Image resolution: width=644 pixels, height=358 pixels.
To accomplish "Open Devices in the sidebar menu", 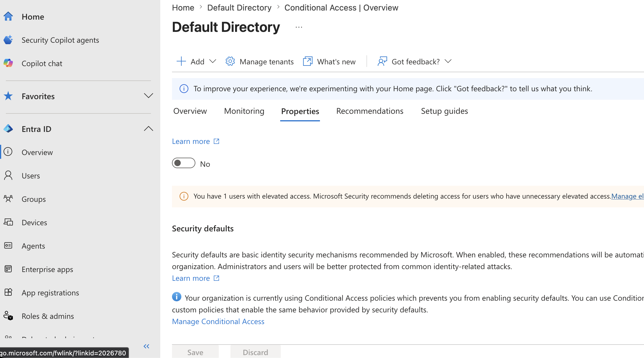I will [34, 223].
